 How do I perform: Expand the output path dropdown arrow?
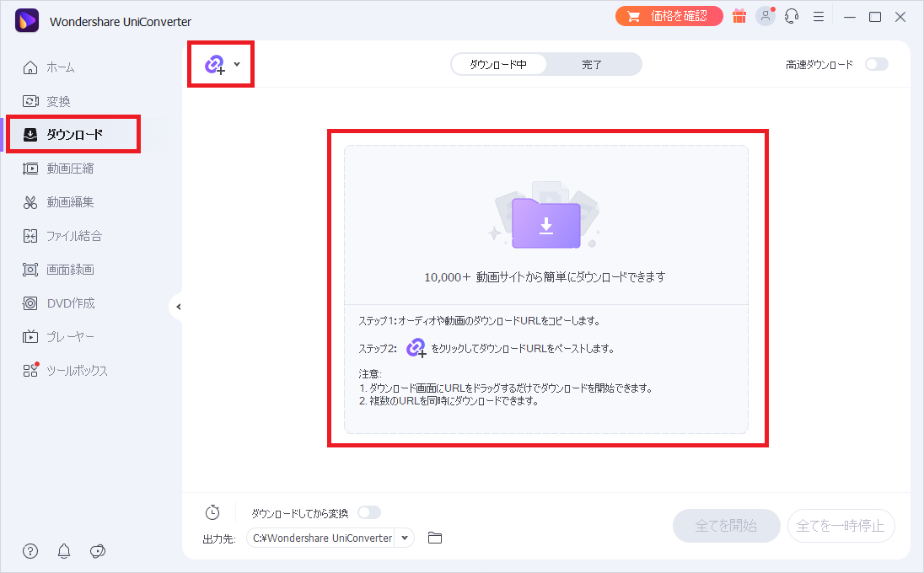405,538
